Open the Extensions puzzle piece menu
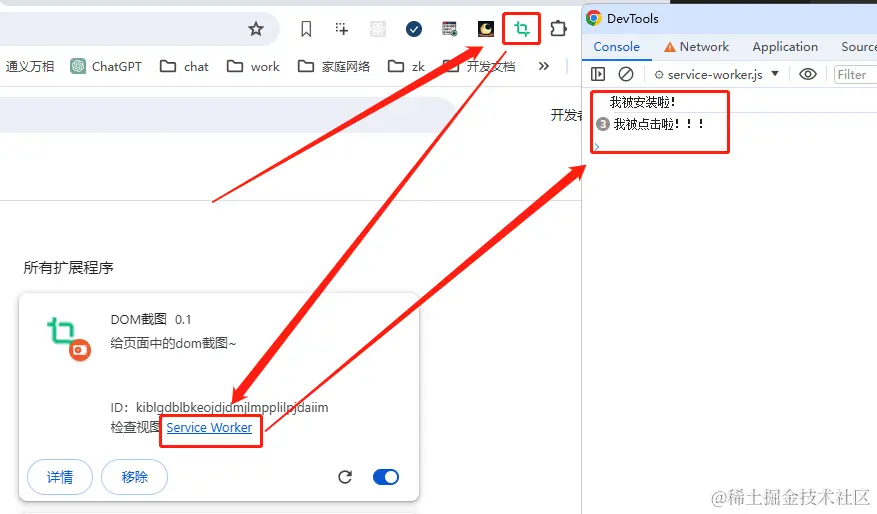This screenshot has height=514, width=877. pyautogui.click(x=558, y=29)
